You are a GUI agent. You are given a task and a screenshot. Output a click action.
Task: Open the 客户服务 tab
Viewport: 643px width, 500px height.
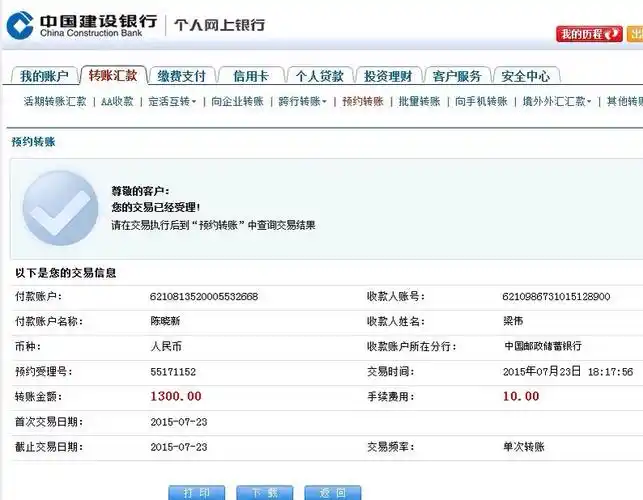457,76
